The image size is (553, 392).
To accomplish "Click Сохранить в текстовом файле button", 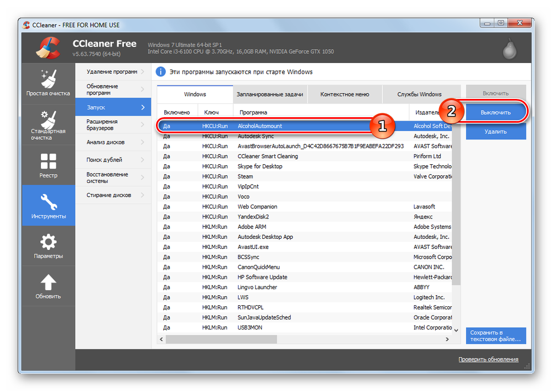I will coord(495,336).
